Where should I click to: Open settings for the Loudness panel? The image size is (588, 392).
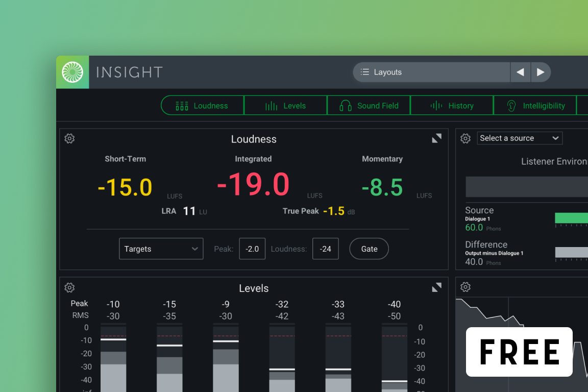(69, 138)
